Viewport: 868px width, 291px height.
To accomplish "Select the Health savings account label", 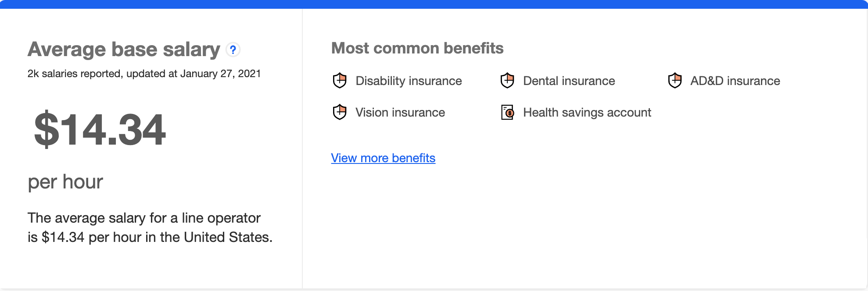I will [x=587, y=113].
